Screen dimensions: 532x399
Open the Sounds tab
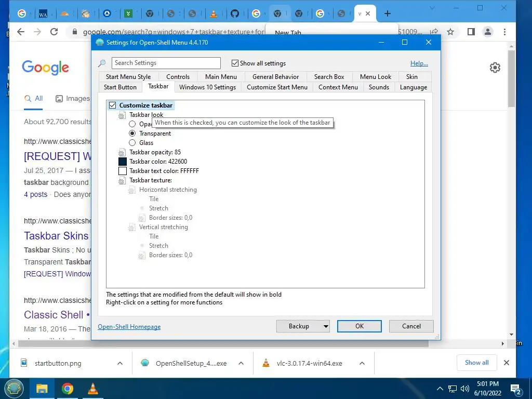tap(379, 87)
